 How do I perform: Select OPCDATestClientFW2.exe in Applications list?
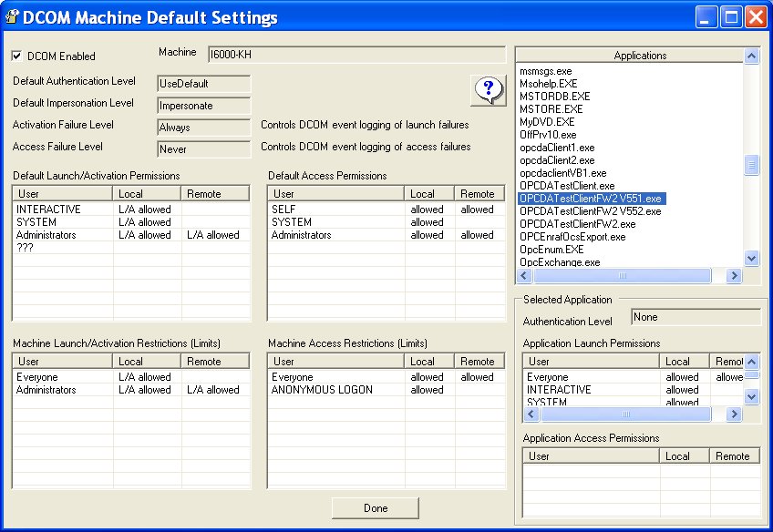coord(578,224)
